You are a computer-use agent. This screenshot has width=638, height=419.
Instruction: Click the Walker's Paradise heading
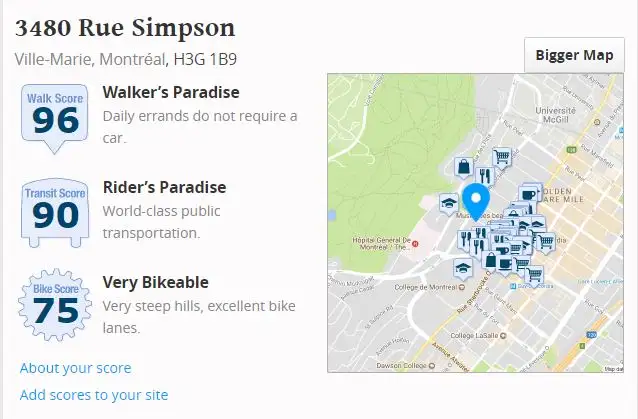point(171,93)
